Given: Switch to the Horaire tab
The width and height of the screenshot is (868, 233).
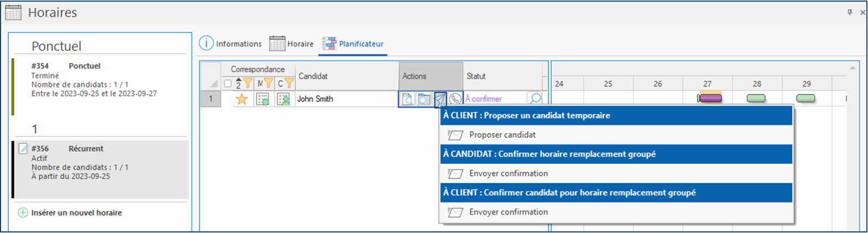Looking at the screenshot, I should tap(291, 43).
